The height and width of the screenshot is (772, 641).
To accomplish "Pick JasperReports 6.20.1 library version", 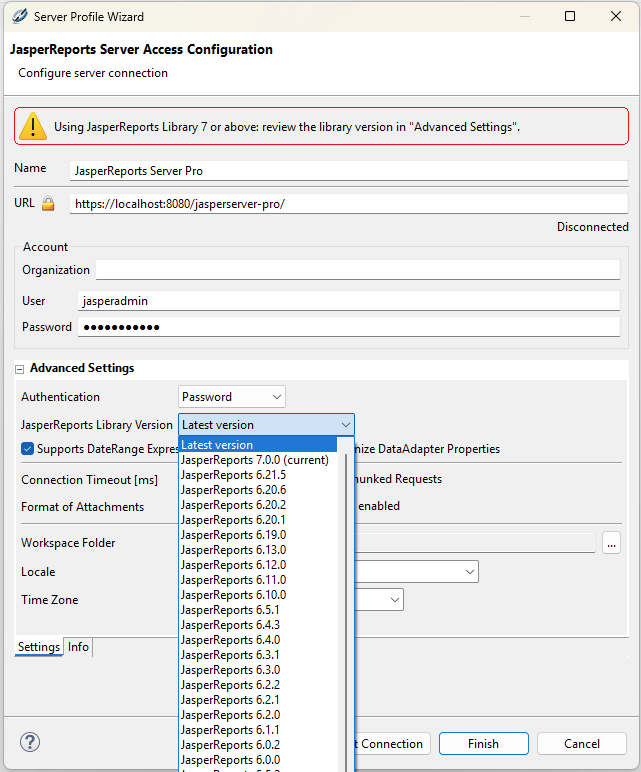I will point(258,520).
